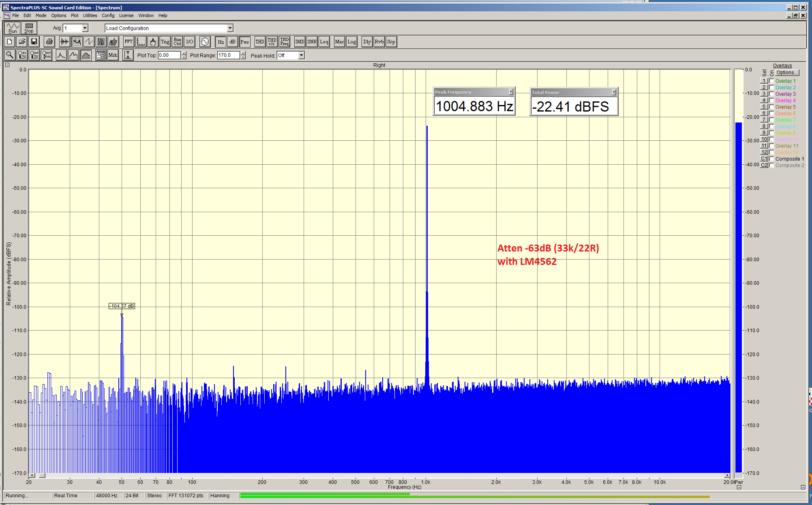Open the Utilities menu
Image resolution: width=812 pixels, height=505 pixels.
point(90,15)
